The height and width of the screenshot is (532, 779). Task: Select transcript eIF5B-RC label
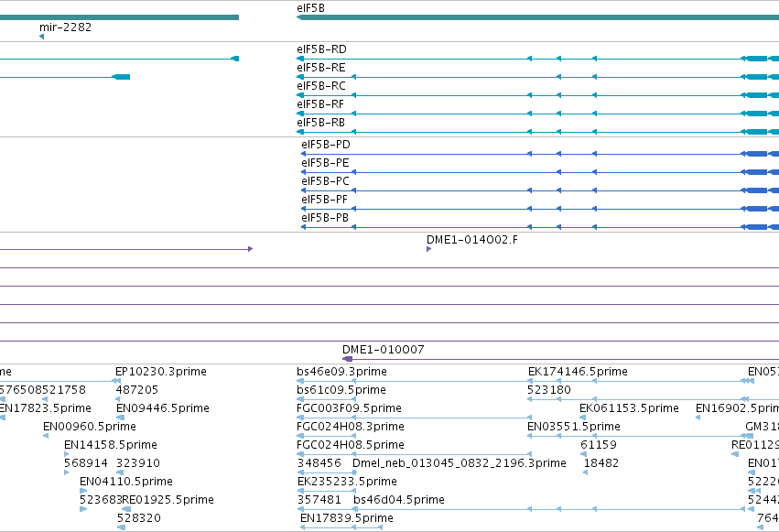tap(321, 86)
